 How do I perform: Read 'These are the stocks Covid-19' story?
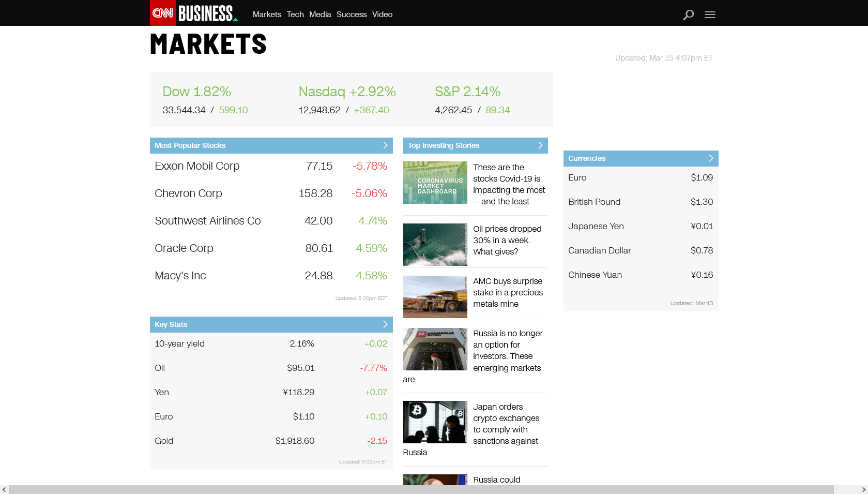[509, 184]
